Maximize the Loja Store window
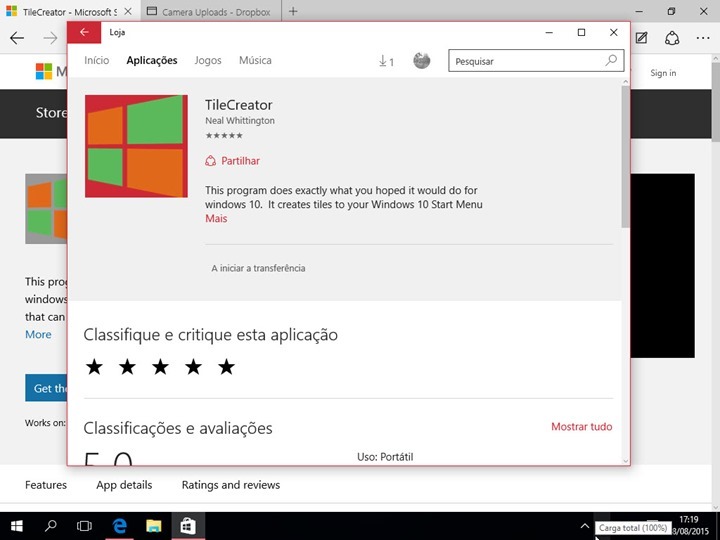This screenshot has width=720, height=540. [581, 32]
